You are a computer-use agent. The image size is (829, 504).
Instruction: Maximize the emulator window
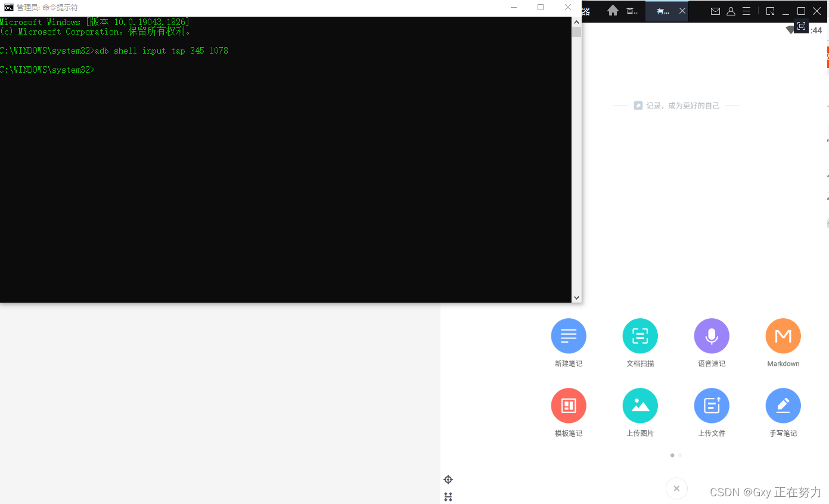coord(801,11)
